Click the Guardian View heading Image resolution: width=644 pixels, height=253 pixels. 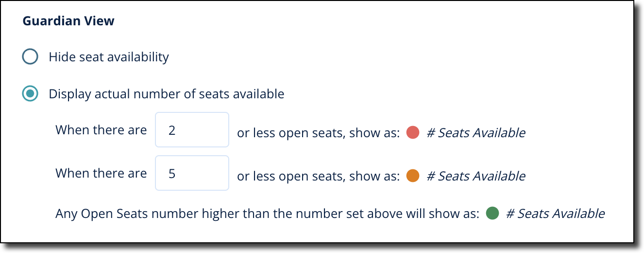pyautogui.click(x=68, y=21)
